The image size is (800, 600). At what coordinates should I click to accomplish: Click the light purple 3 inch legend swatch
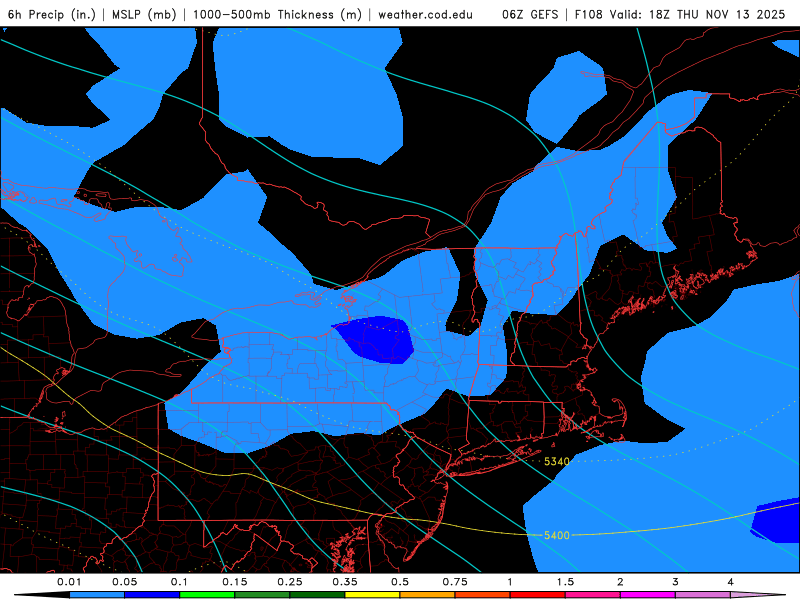coord(703,595)
